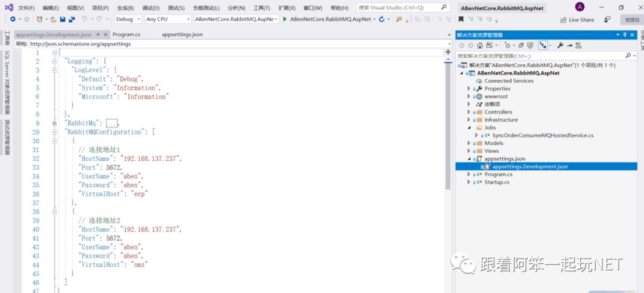Close the Solution Explorer panel

pyautogui.click(x=633, y=35)
